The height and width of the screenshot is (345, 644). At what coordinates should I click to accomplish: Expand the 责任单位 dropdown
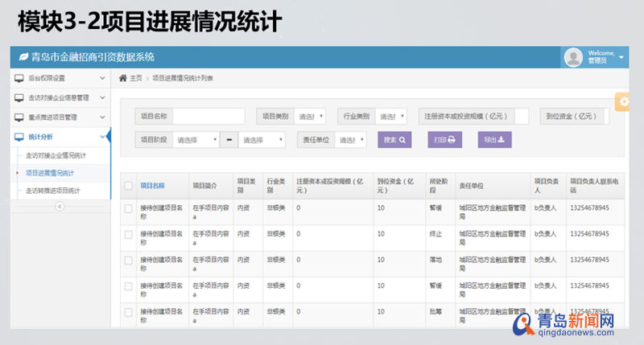click(351, 140)
